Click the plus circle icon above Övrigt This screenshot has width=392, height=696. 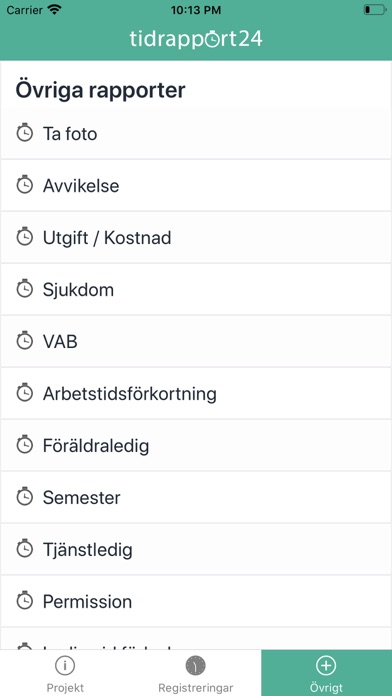coord(326,665)
